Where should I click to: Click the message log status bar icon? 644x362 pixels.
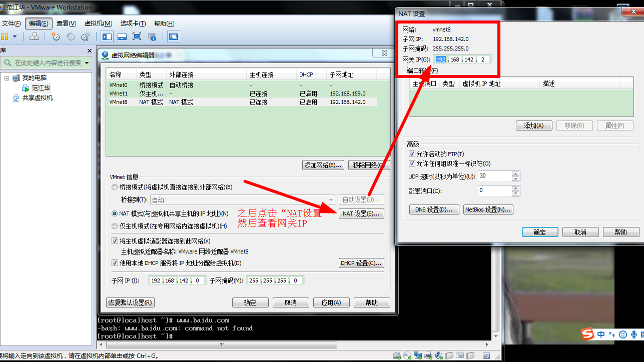click(486, 356)
